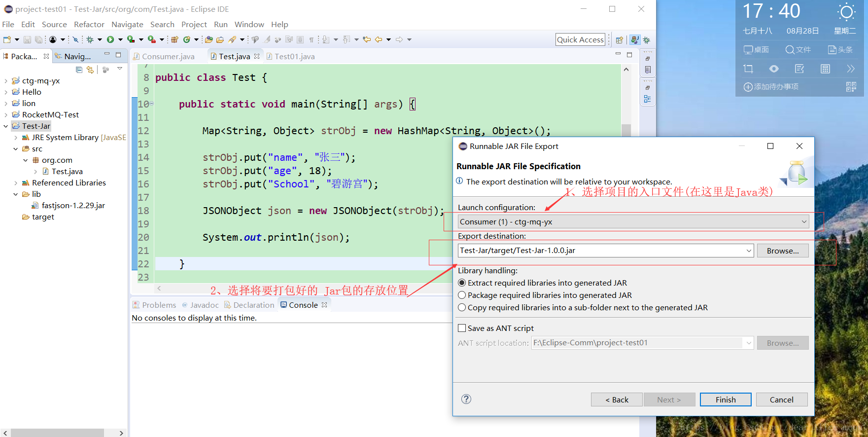This screenshot has height=437, width=868.
Task: Click the New Java Package icon
Action: (x=174, y=39)
